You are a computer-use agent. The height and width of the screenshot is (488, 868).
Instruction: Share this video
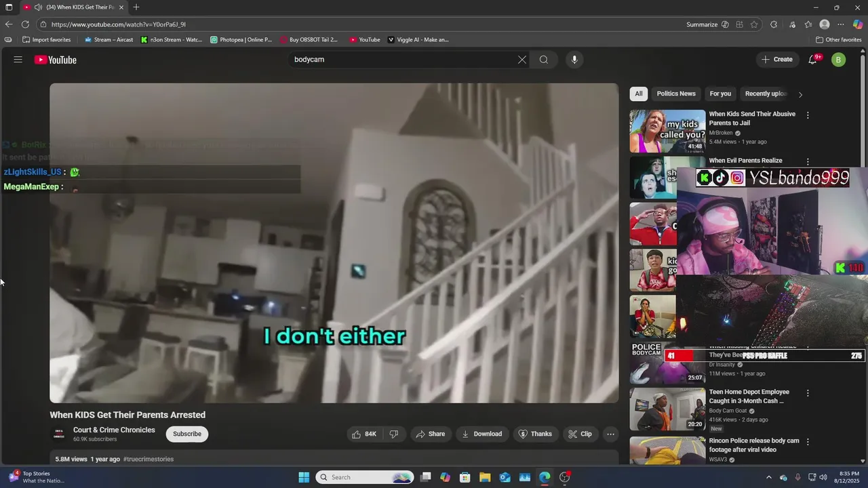point(431,434)
